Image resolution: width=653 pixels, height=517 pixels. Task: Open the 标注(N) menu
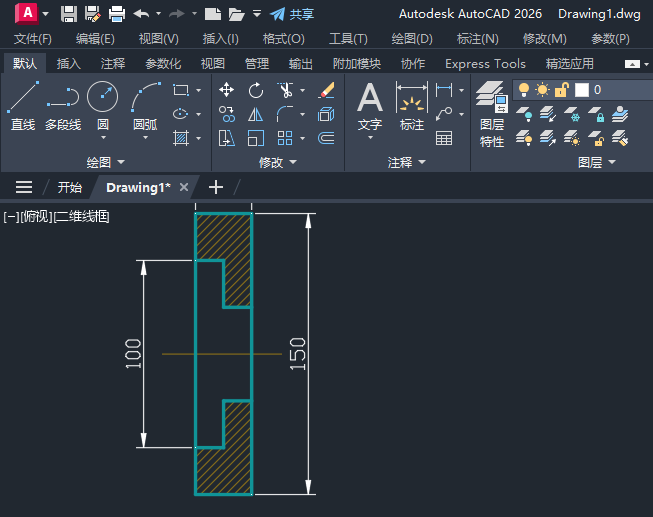(x=477, y=39)
